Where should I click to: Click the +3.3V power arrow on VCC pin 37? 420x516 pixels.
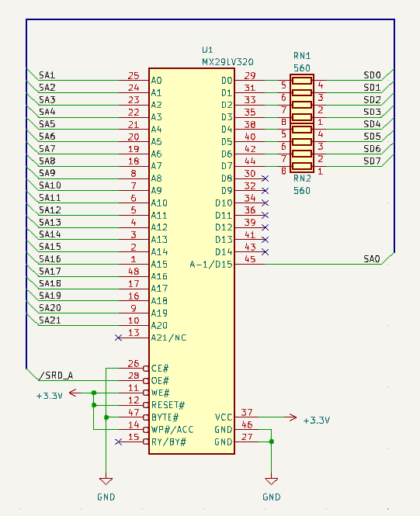pyautogui.click(x=292, y=417)
